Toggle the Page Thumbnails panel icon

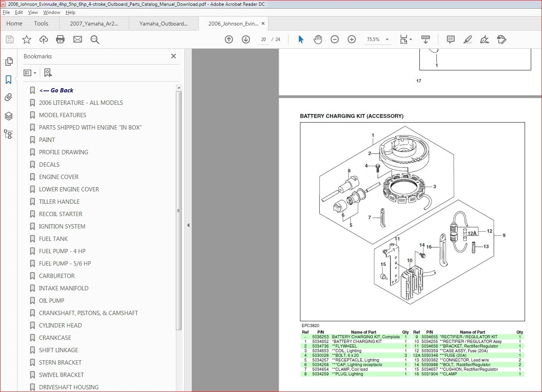point(9,61)
